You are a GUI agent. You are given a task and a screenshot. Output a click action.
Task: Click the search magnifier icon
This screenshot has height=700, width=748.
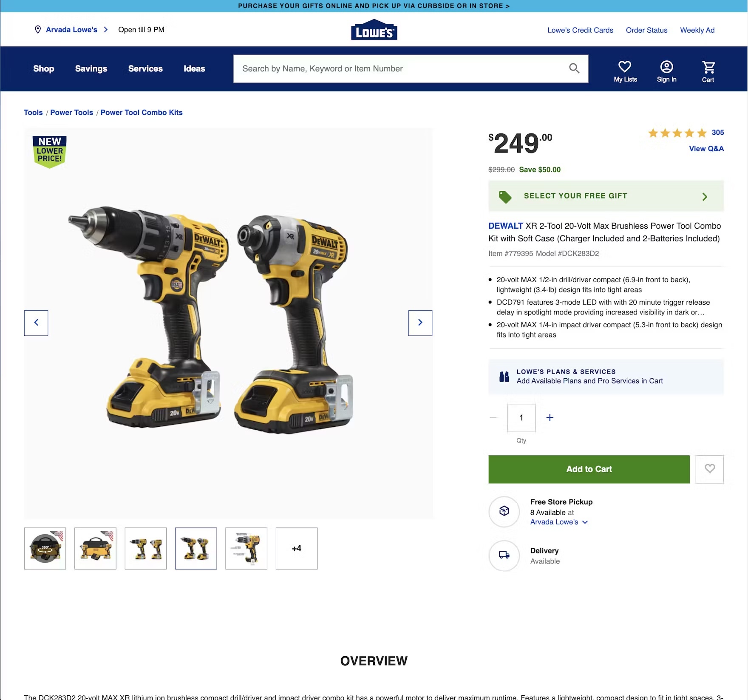click(x=574, y=68)
